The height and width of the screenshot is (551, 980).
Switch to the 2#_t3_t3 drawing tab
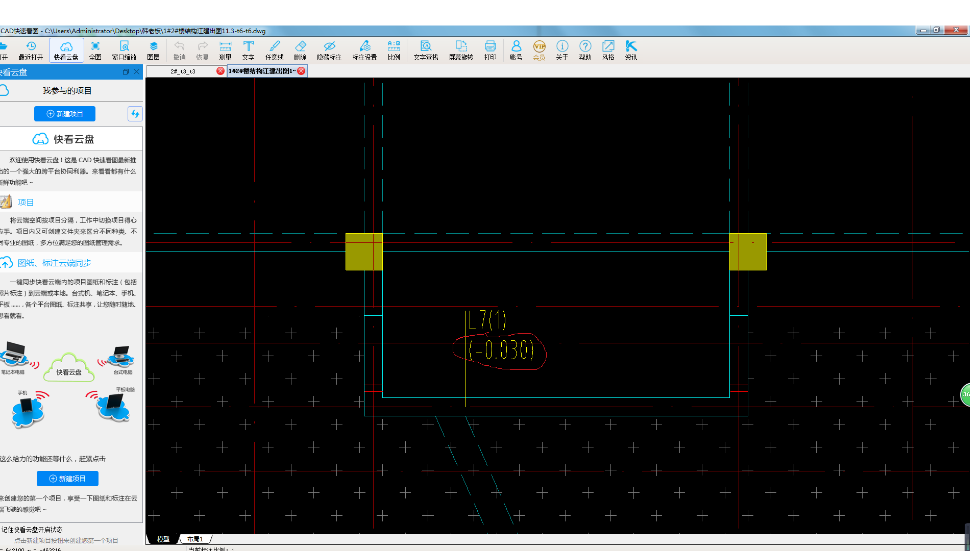click(183, 71)
